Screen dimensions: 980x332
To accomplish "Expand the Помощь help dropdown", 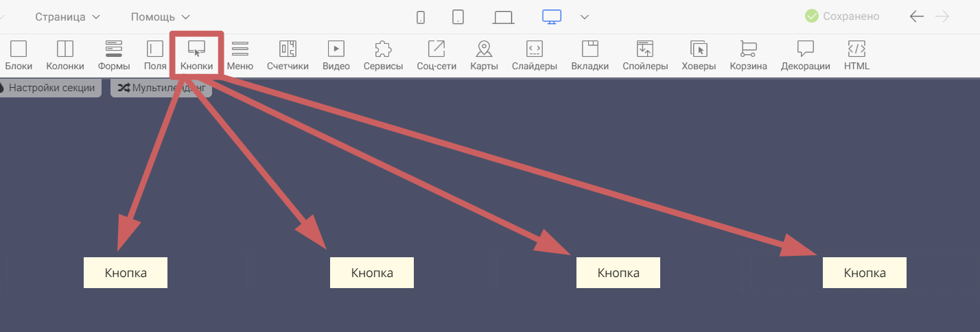I will [x=161, y=16].
